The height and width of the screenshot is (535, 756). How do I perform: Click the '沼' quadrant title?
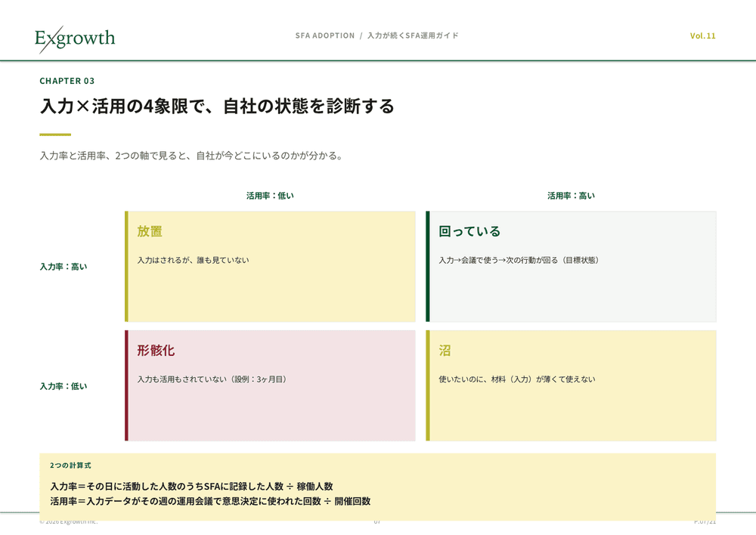pyautogui.click(x=445, y=351)
